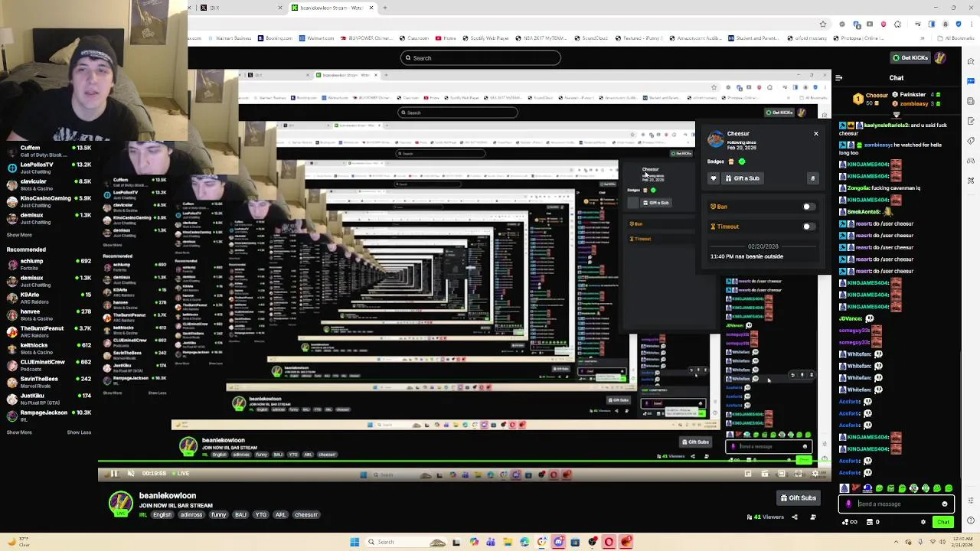
Task: Enable the Timeout toggle for Cheesur
Action: [x=808, y=227]
